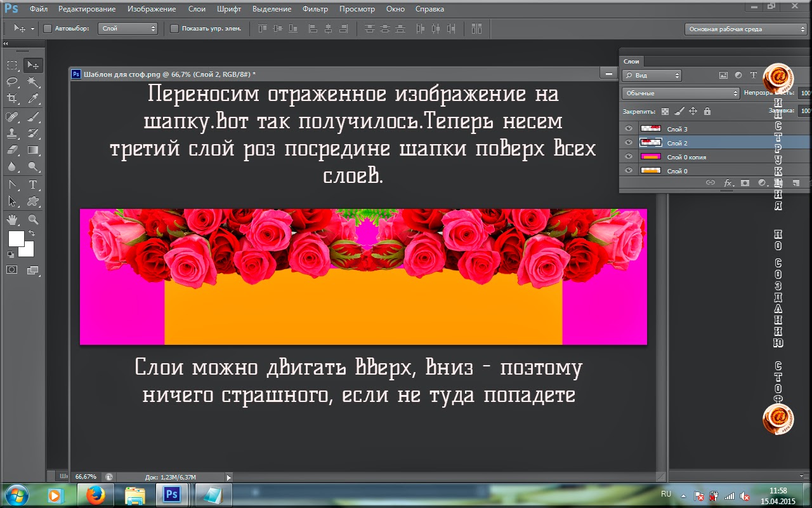Screen dimensions: 812x508
Task: Open the Редактирование menu
Action: [x=87, y=9]
